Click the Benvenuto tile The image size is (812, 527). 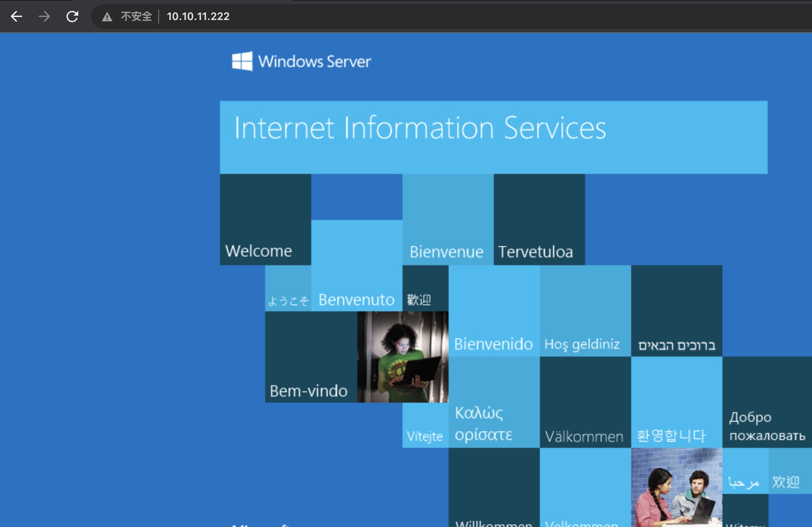point(357,266)
